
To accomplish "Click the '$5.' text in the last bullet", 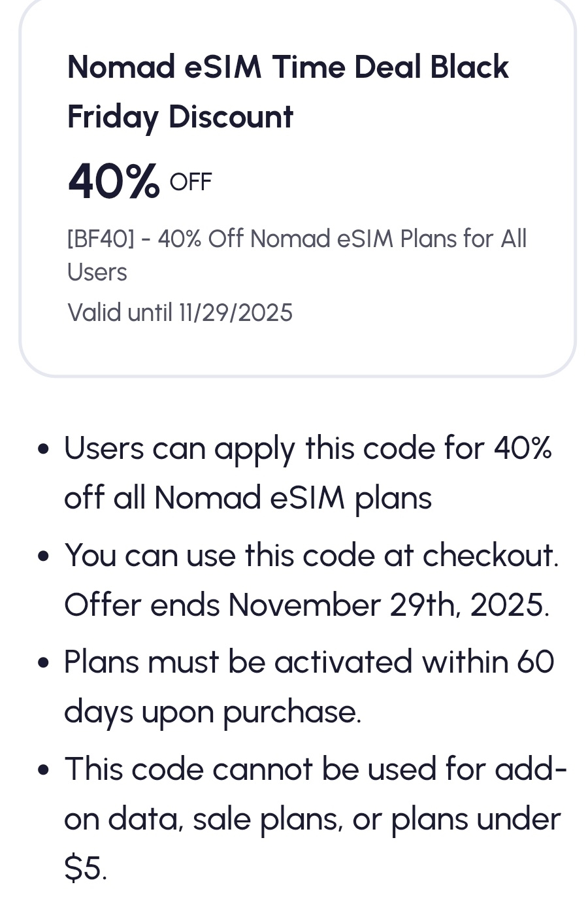I will 85,869.
